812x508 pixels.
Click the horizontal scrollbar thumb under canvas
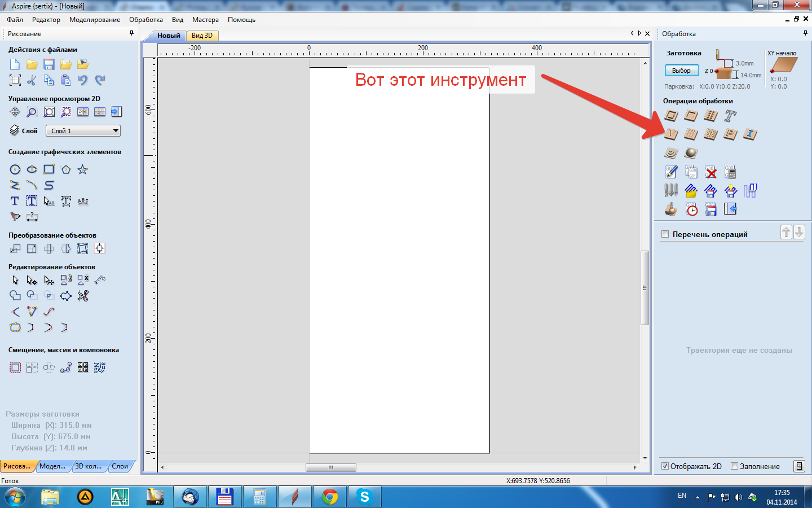click(x=331, y=467)
